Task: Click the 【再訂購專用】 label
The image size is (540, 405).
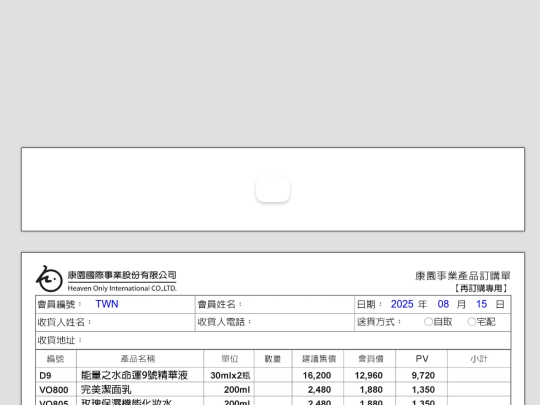Action: pos(481,288)
